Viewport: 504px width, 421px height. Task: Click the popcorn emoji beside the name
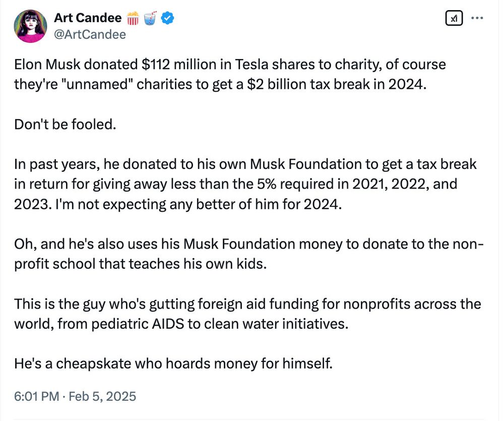click(133, 19)
